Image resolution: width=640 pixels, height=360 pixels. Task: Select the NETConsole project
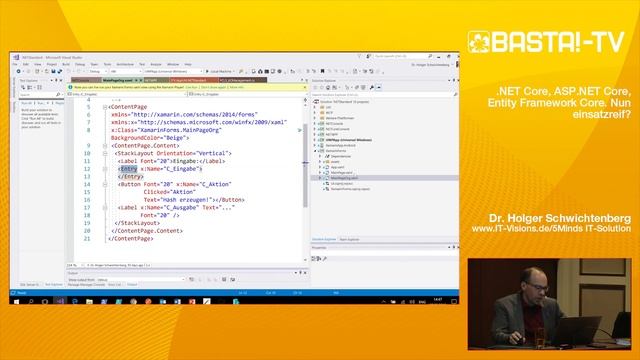click(334, 124)
